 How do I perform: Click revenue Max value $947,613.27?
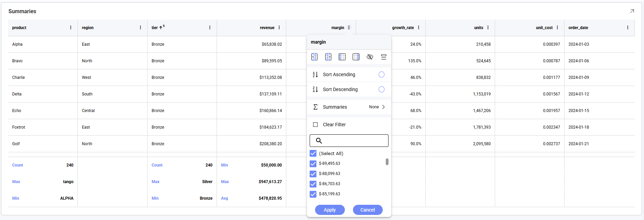point(270,182)
